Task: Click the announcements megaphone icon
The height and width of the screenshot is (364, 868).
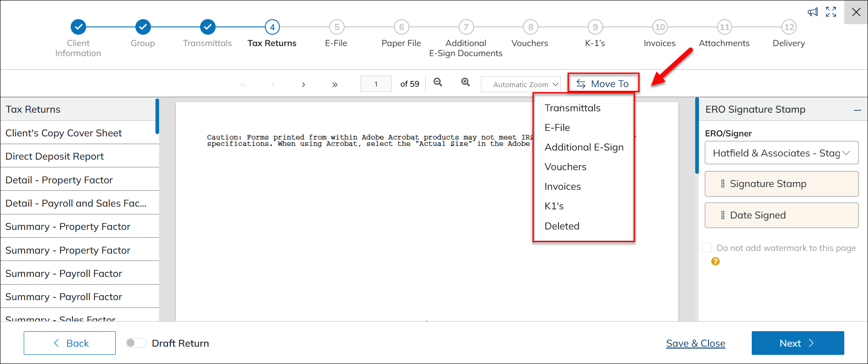Action: [812, 12]
